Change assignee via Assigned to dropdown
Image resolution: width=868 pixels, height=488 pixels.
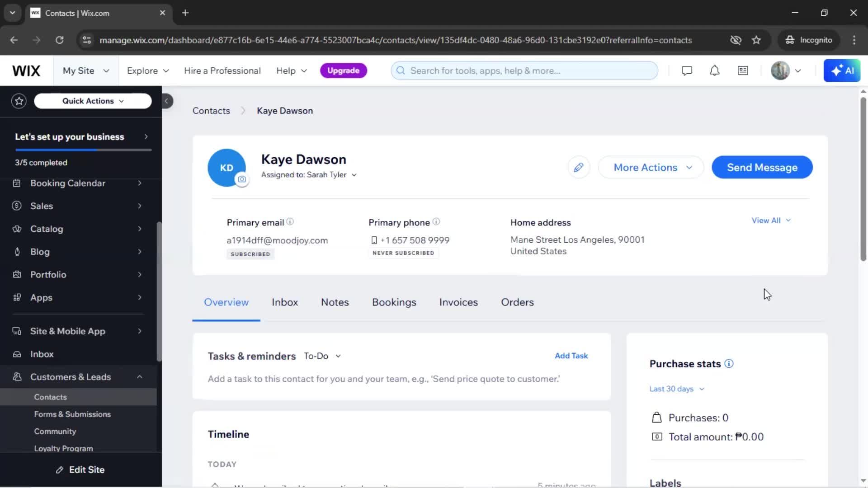(309, 175)
